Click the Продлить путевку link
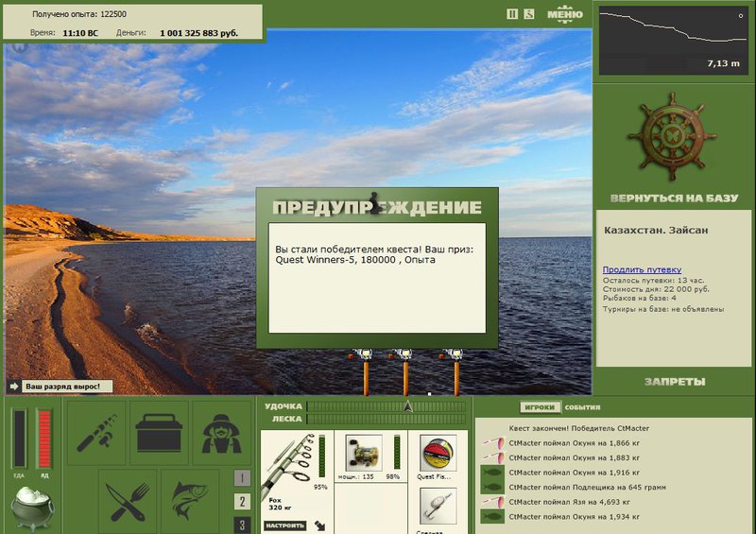This screenshot has width=756, height=534. (642, 269)
